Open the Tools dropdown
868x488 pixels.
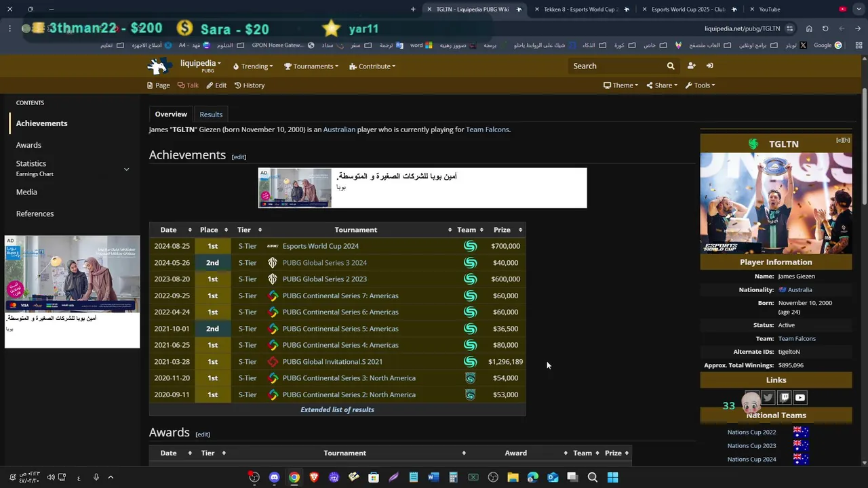pyautogui.click(x=700, y=85)
